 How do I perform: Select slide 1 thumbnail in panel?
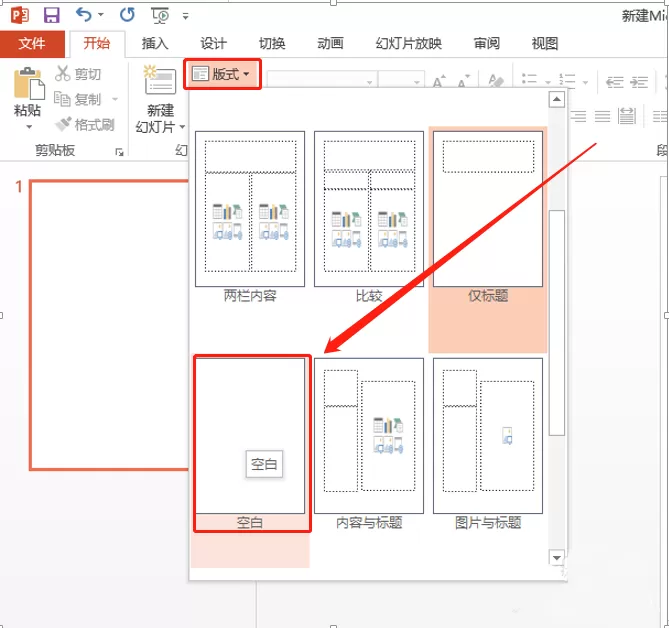click(109, 325)
